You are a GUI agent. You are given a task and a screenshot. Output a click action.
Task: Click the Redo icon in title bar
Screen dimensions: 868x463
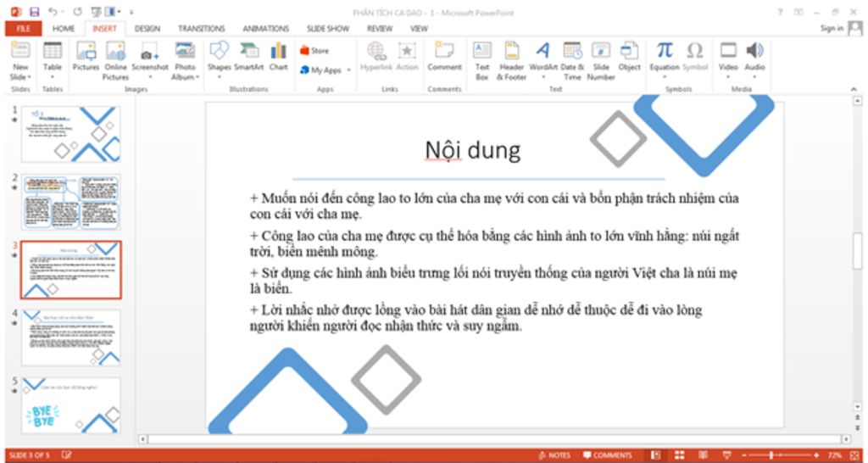coord(77,12)
